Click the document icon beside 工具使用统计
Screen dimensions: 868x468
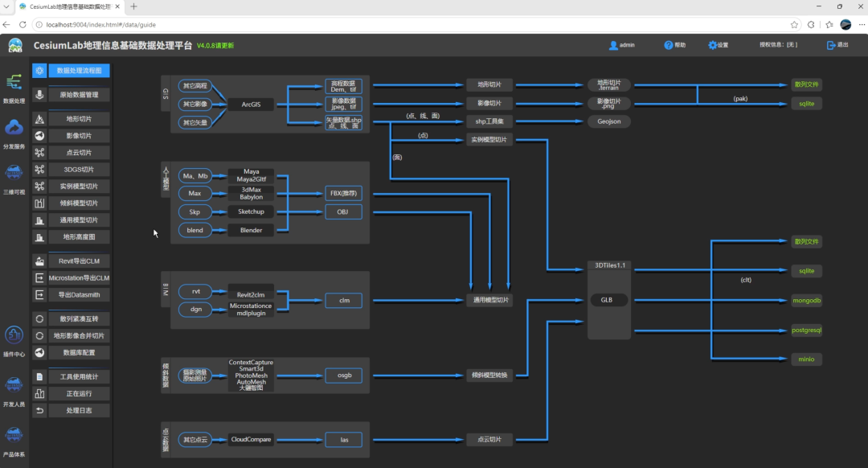point(39,376)
